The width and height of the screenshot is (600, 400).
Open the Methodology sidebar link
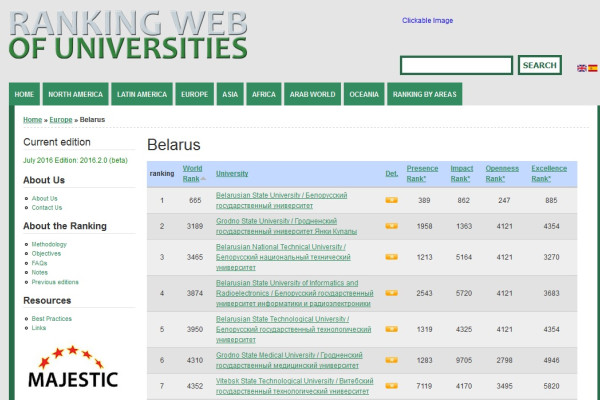49,244
